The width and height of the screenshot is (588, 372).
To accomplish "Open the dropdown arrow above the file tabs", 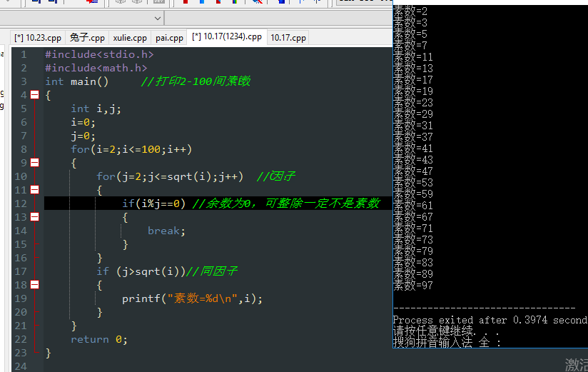I will [158, 19].
